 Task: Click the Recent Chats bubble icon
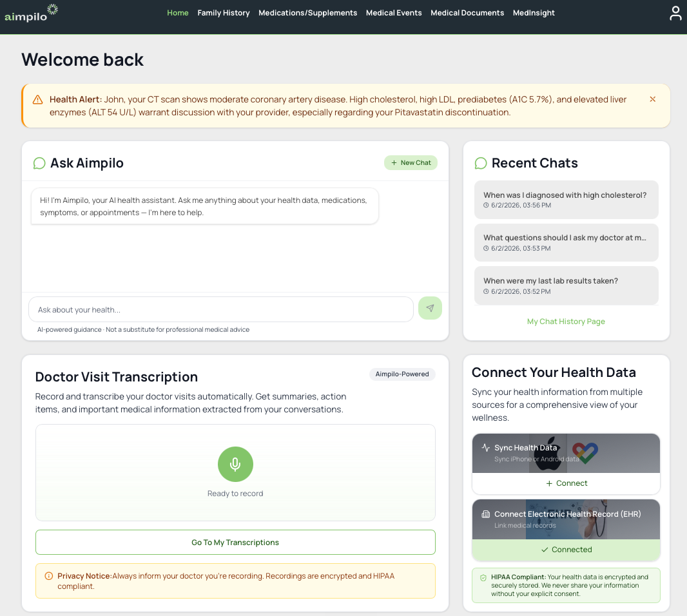(x=481, y=164)
